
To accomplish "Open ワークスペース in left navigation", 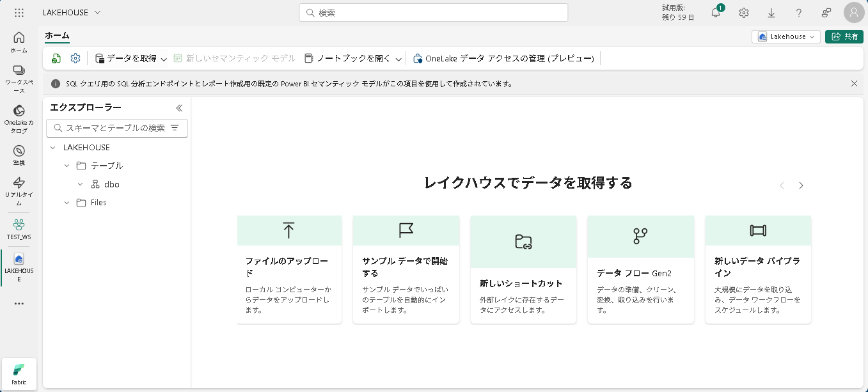I will [19, 79].
